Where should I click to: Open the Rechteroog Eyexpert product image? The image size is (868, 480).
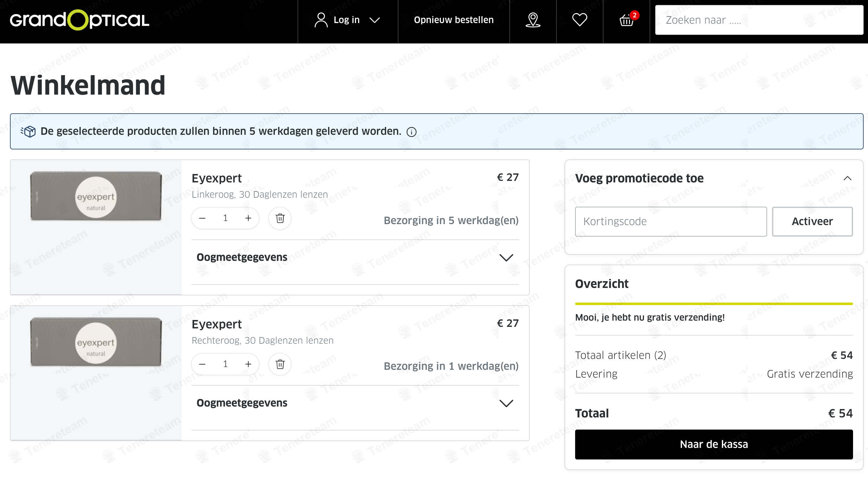pyautogui.click(x=96, y=342)
